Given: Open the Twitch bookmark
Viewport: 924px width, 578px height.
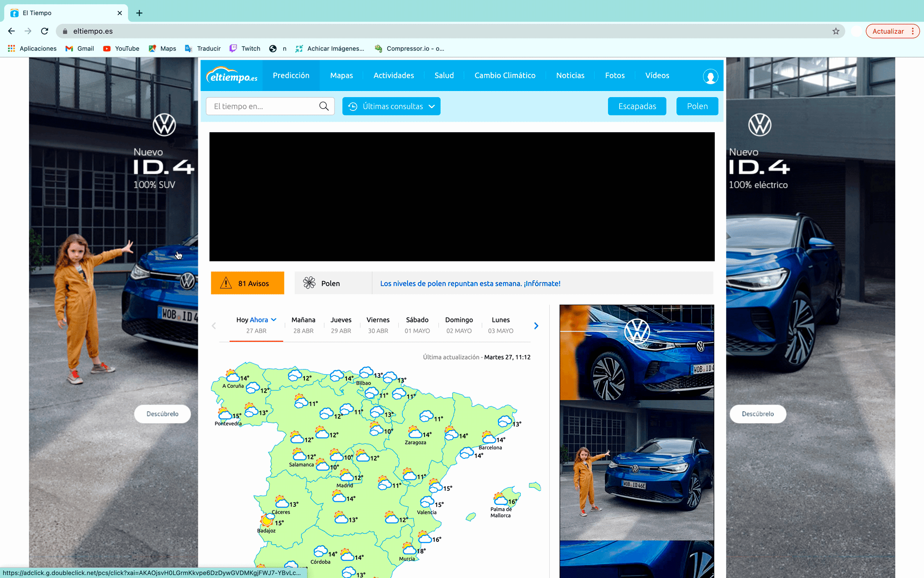Looking at the screenshot, I should [245, 49].
